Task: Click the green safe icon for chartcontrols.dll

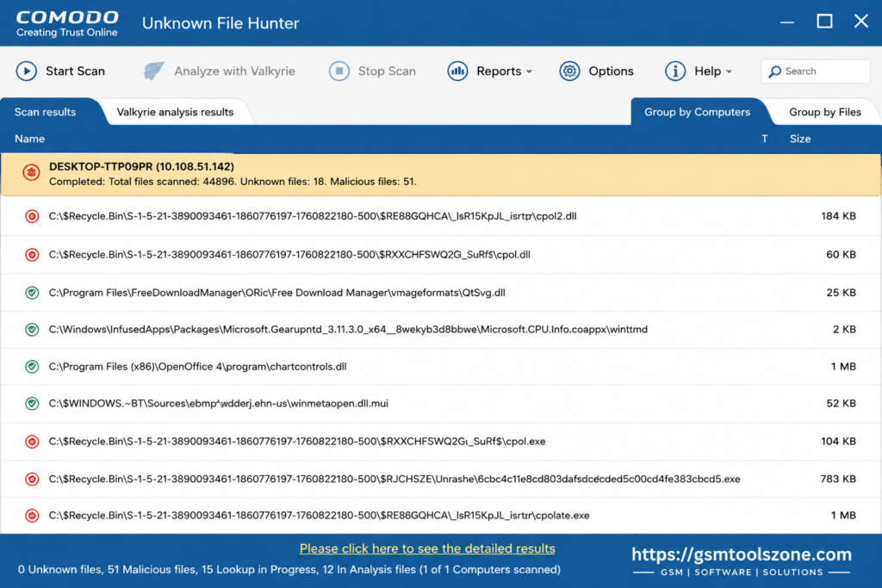Action: (32, 367)
